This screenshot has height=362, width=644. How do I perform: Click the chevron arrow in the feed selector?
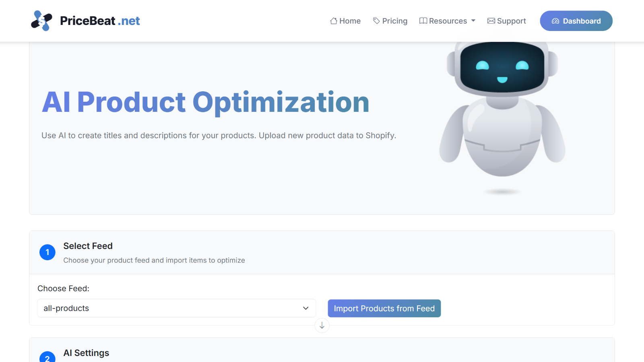305,308
